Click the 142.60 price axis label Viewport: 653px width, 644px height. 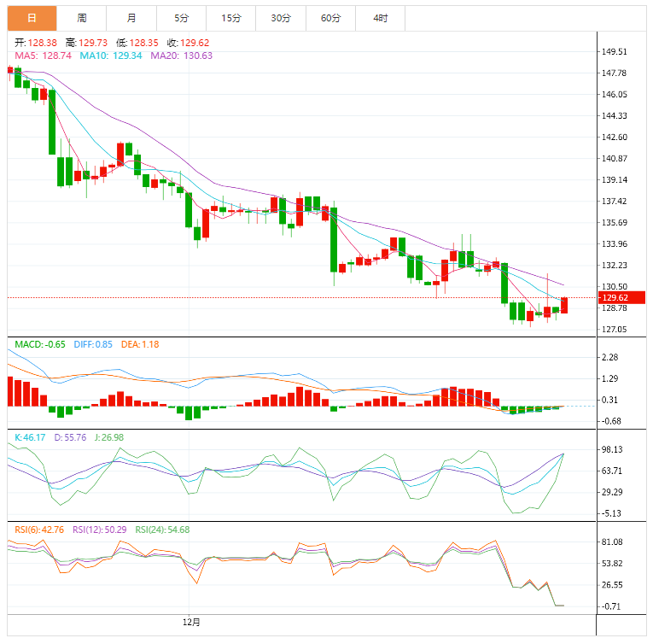(x=615, y=138)
